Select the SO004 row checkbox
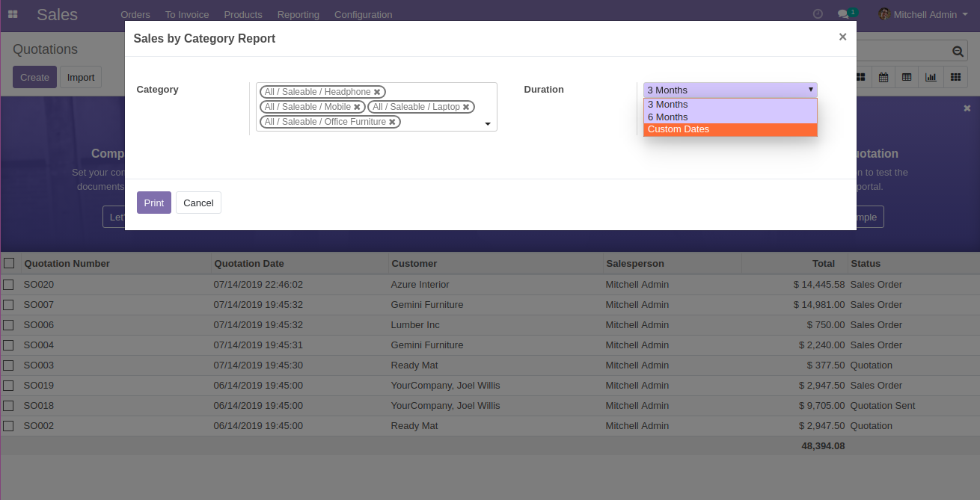The height and width of the screenshot is (500, 980). (x=9, y=345)
